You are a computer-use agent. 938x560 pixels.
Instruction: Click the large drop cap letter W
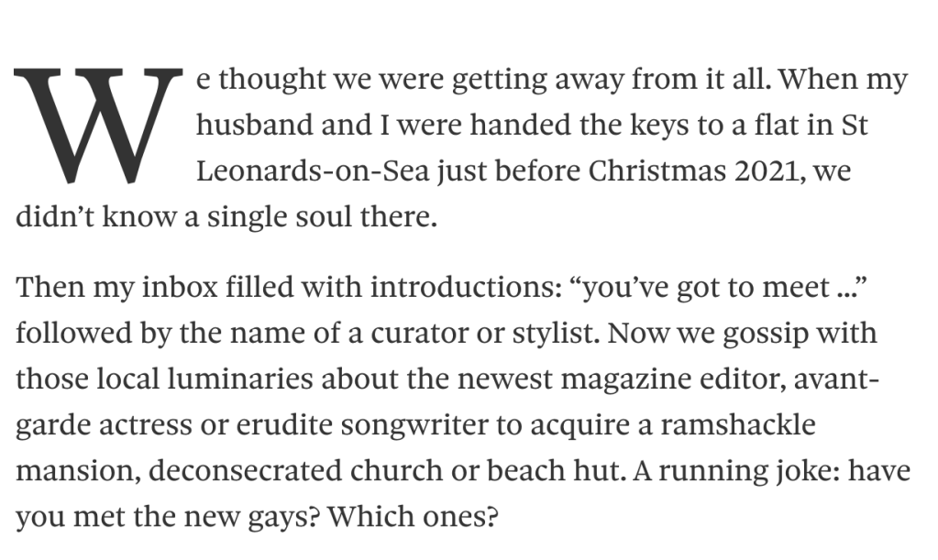tap(95, 126)
